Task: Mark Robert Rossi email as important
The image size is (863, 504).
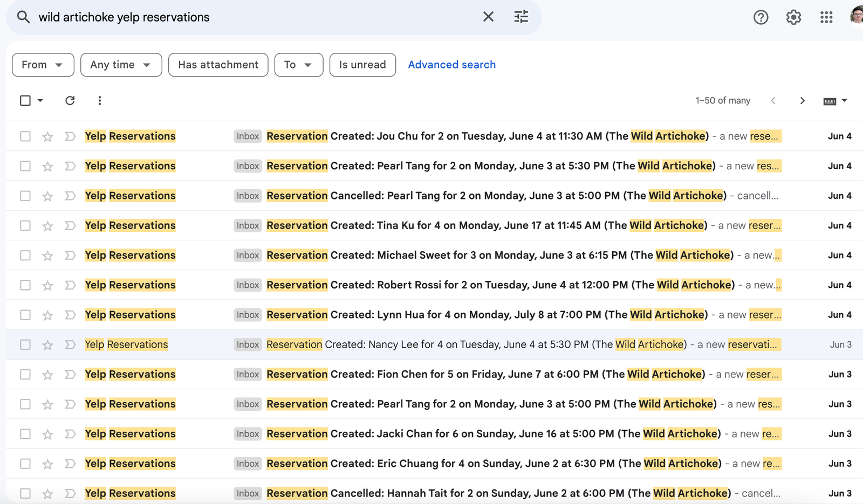Action: pos(70,285)
